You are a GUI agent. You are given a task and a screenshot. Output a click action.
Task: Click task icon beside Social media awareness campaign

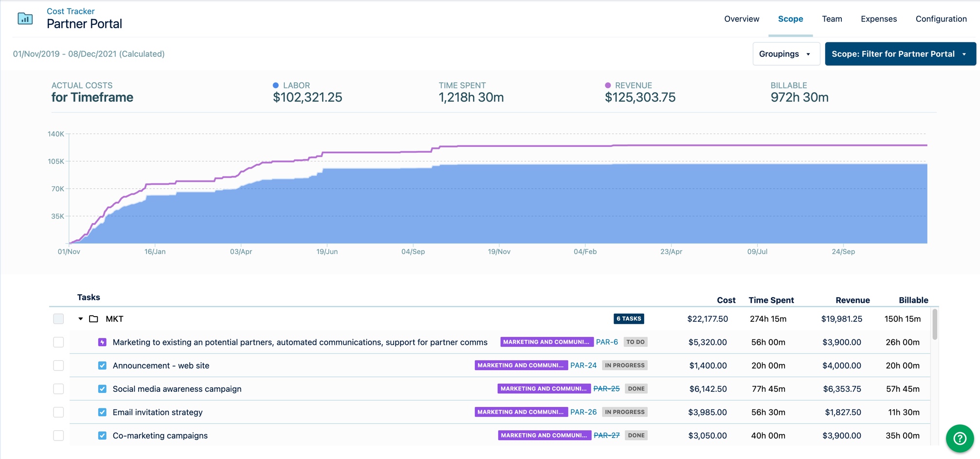pyautogui.click(x=102, y=389)
